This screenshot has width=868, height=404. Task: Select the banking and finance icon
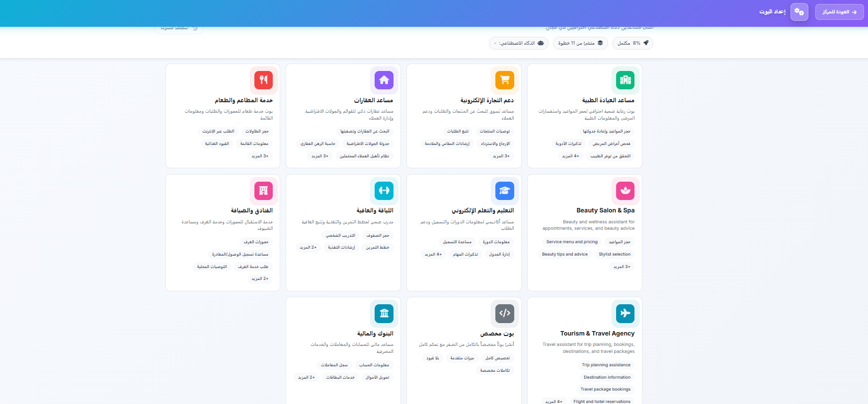coord(384,313)
